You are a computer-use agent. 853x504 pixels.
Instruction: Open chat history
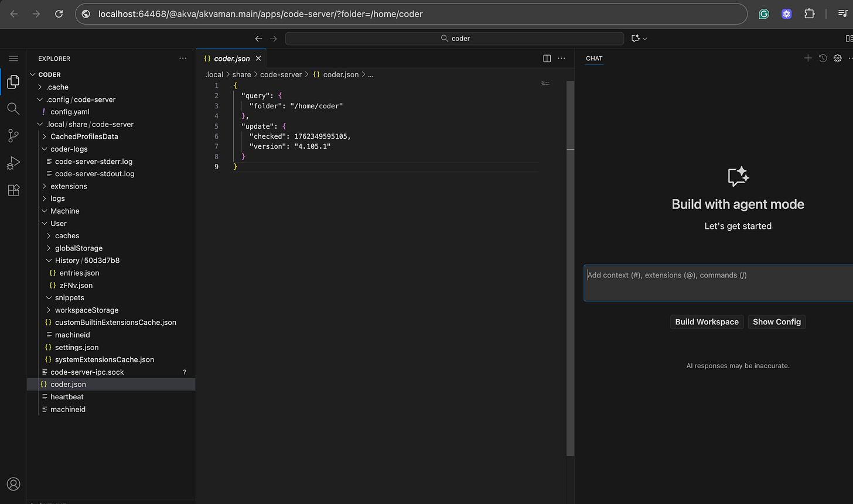click(823, 58)
